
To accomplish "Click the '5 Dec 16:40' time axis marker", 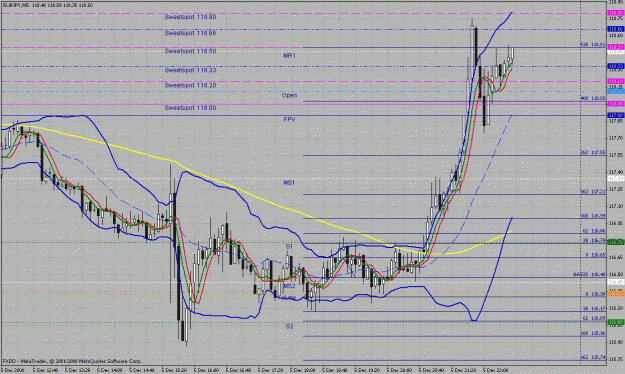I will [x=239, y=370].
